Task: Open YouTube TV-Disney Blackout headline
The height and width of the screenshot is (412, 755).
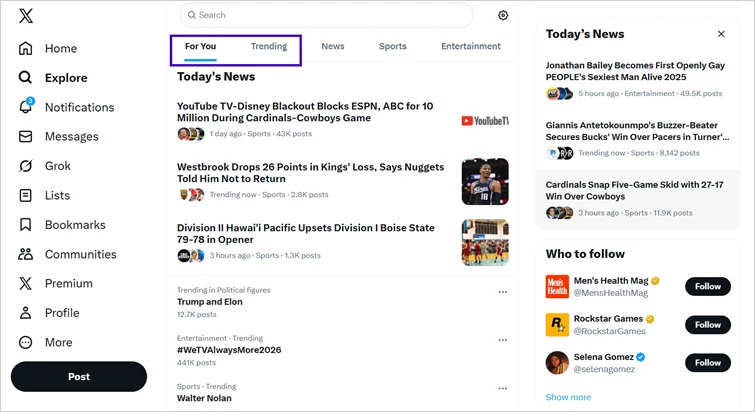Action: pos(305,112)
